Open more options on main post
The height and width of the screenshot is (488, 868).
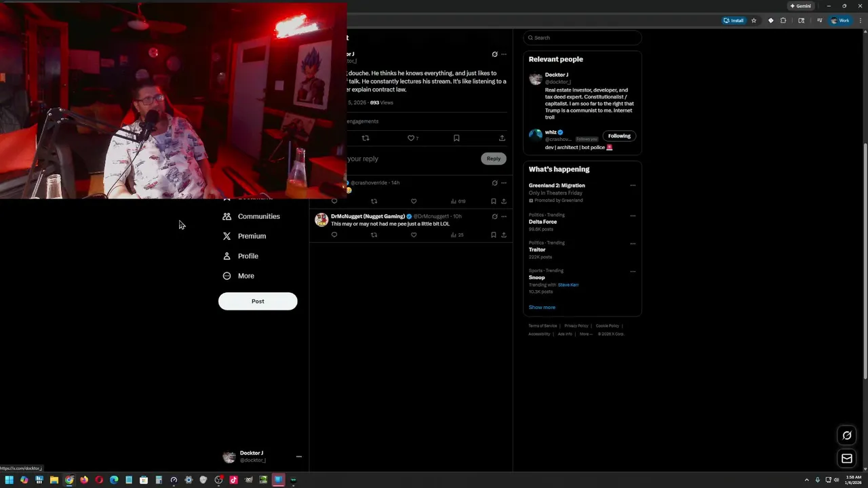[504, 54]
